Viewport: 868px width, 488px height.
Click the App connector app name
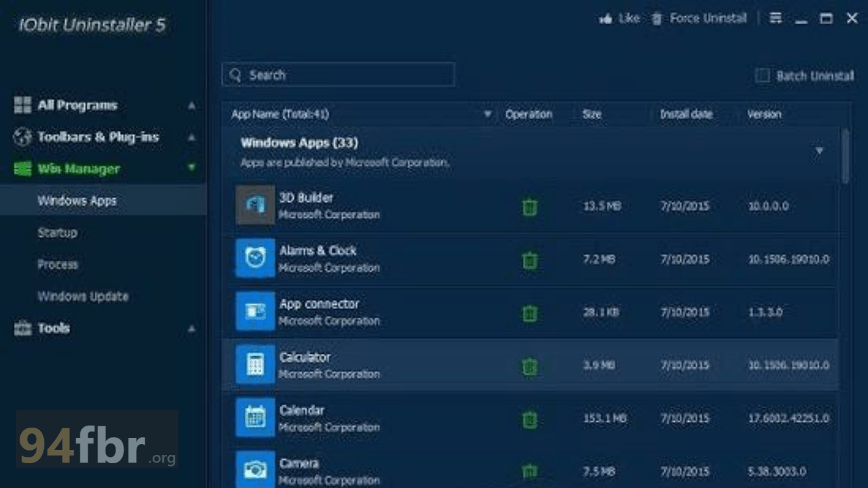coord(319,304)
